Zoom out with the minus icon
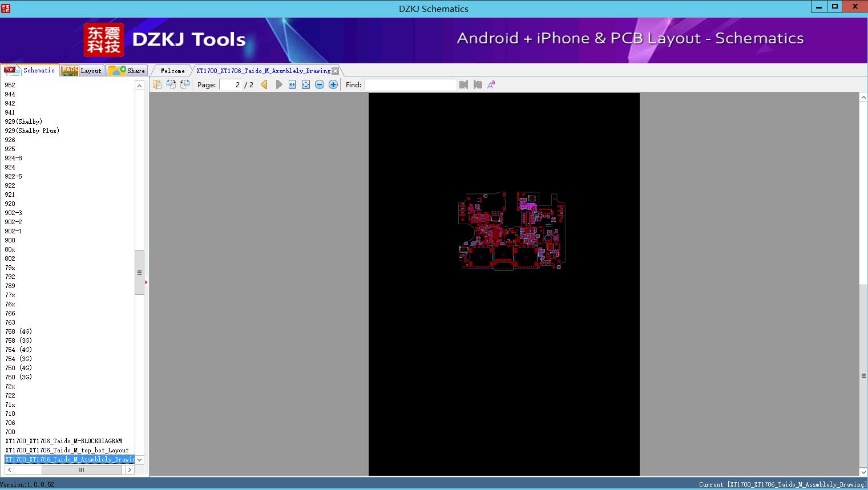868x490 pixels. 320,84
